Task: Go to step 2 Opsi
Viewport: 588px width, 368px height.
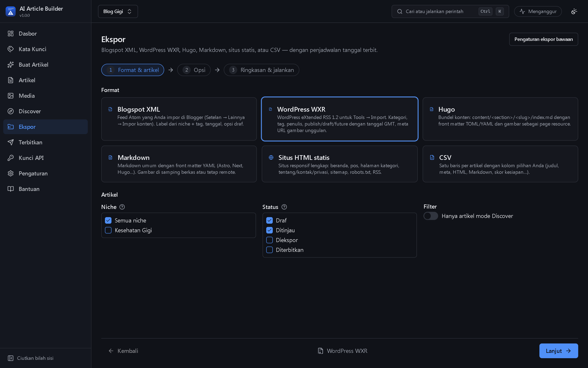Action: click(x=194, y=70)
